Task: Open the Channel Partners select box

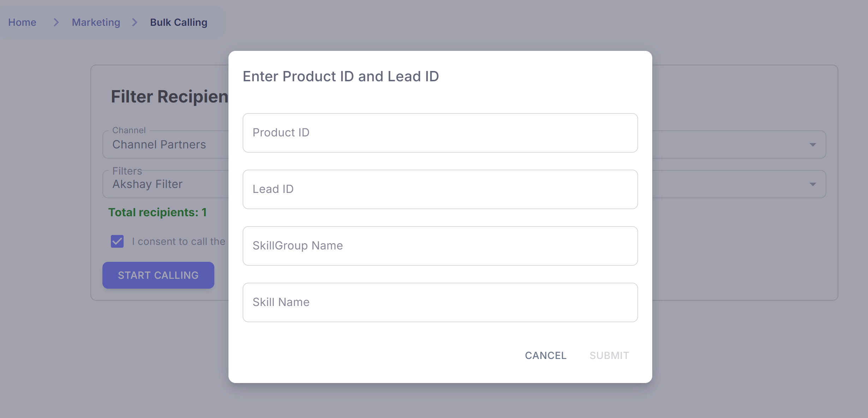Action: (159, 145)
